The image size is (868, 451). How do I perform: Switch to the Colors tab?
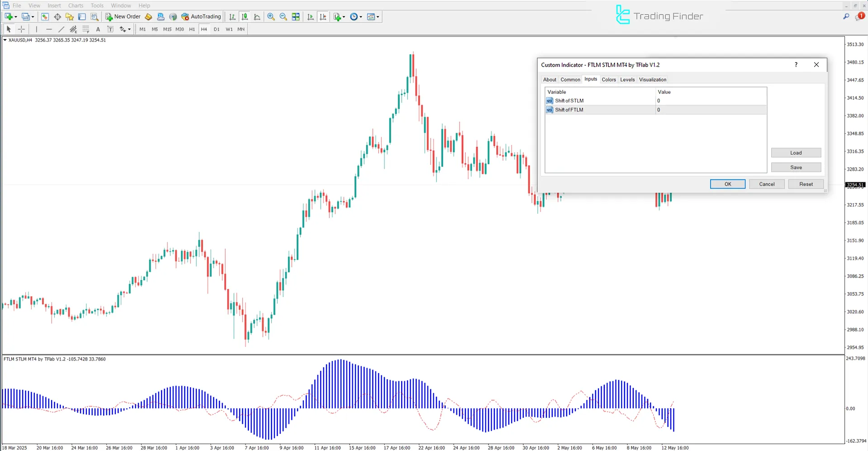tap(608, 79)
